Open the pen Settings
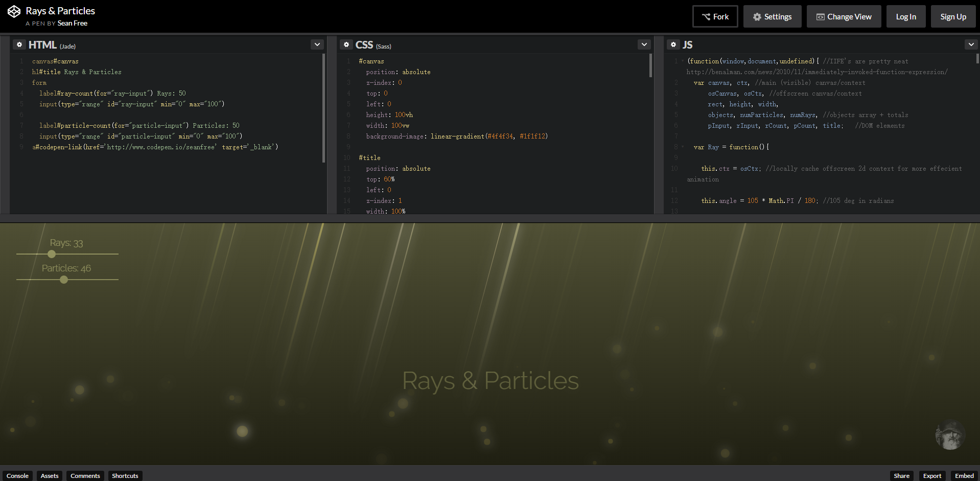Image resolution: width=980 pixels, height=481 pixels. point(772,16)
